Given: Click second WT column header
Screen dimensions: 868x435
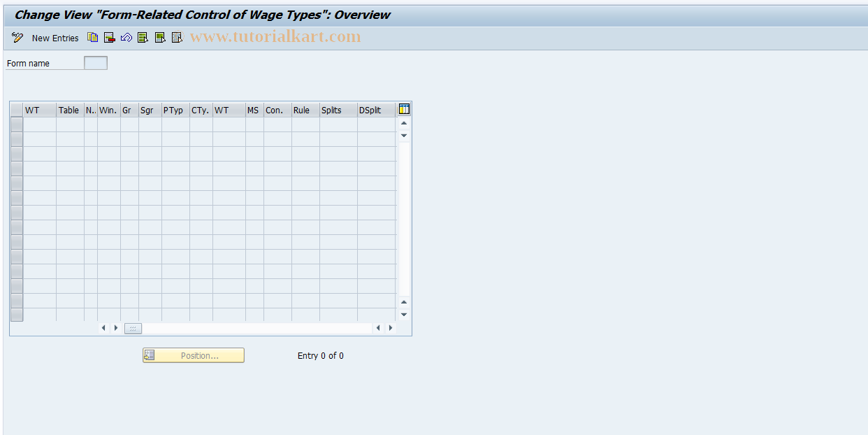Looking at the screenshot, I should (x=229, y=110).
